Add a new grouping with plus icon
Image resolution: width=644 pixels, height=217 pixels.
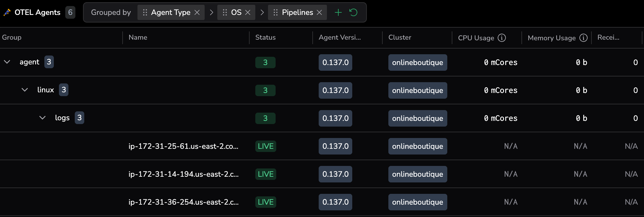pos(338,12)
